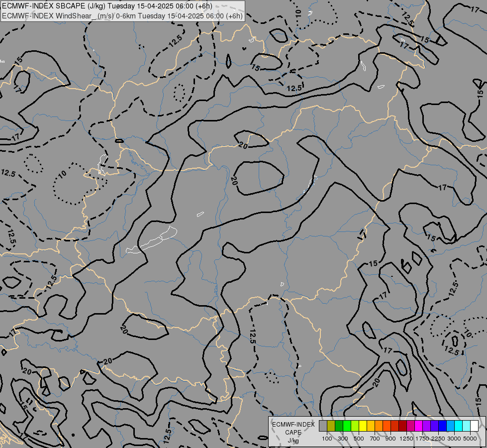Select the red swatch left of the 900 tick
Image resolution: width=487 pixels, height=448 pixels.
pos(395,426)
